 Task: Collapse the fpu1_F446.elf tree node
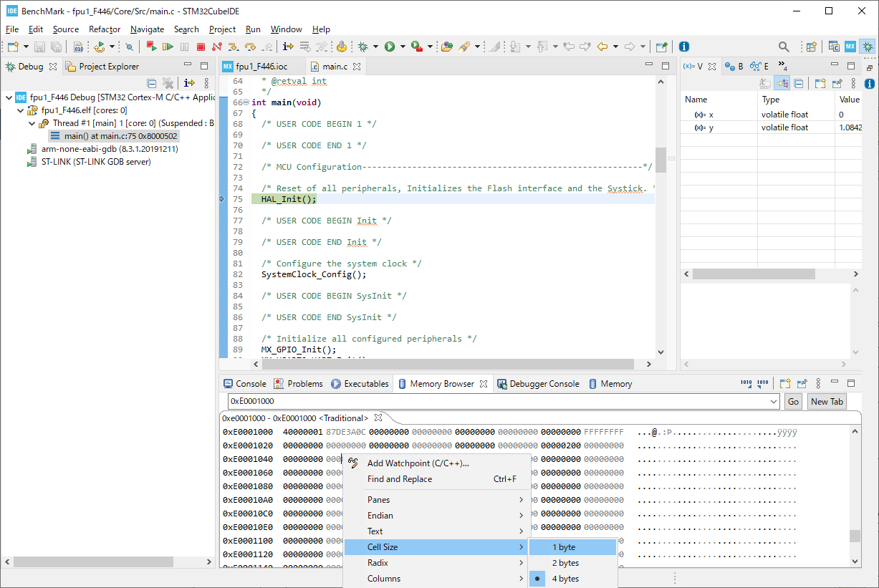pos(20,110)
